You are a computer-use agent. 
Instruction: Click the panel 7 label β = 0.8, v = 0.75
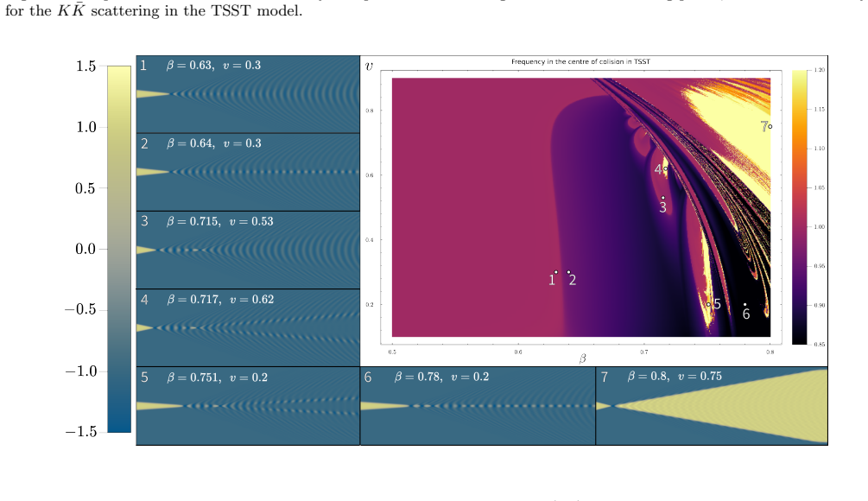tap(675, 377)
